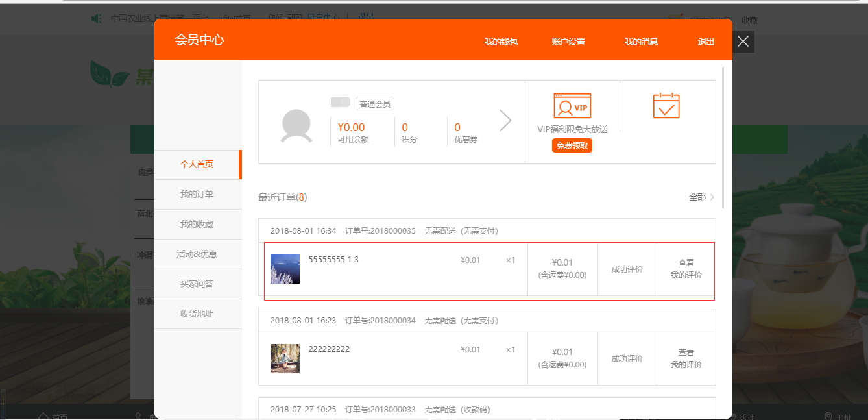Click the right chevron beside coupons
The height and width of the screenshot is (420, 868).
(x=505, y=120)
